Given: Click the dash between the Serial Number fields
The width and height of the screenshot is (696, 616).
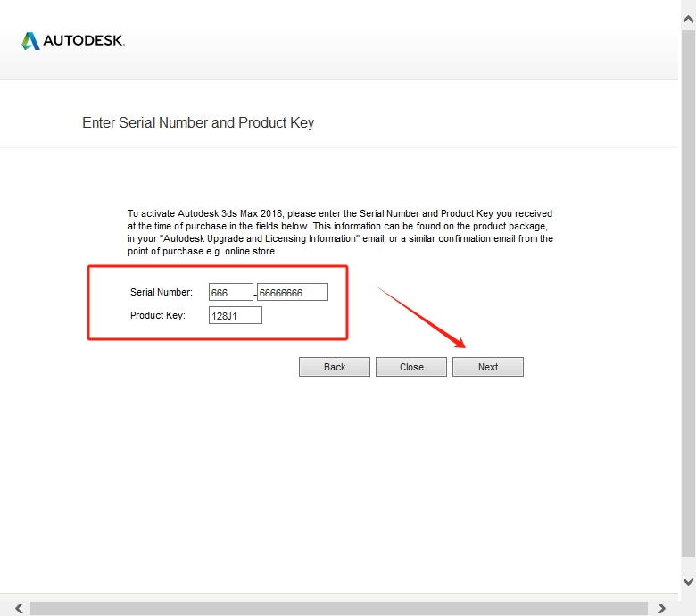Looking at the screenshot, I should 255,294.
